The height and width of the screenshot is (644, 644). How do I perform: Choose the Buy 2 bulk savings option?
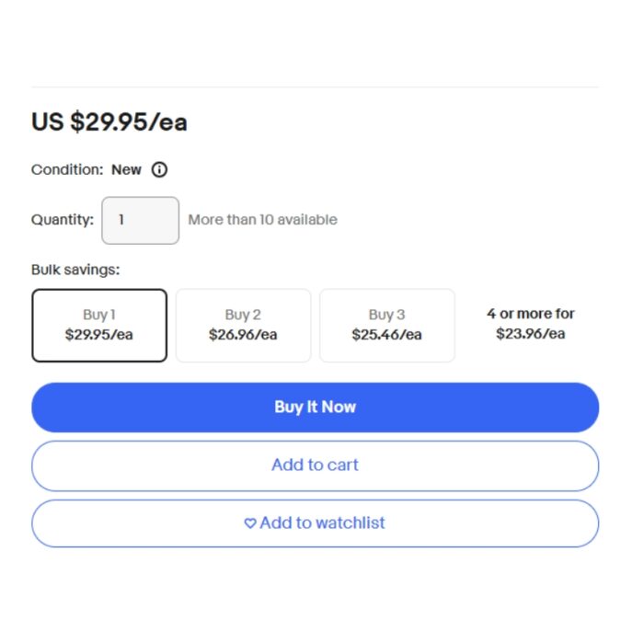[x=243, y=325]
